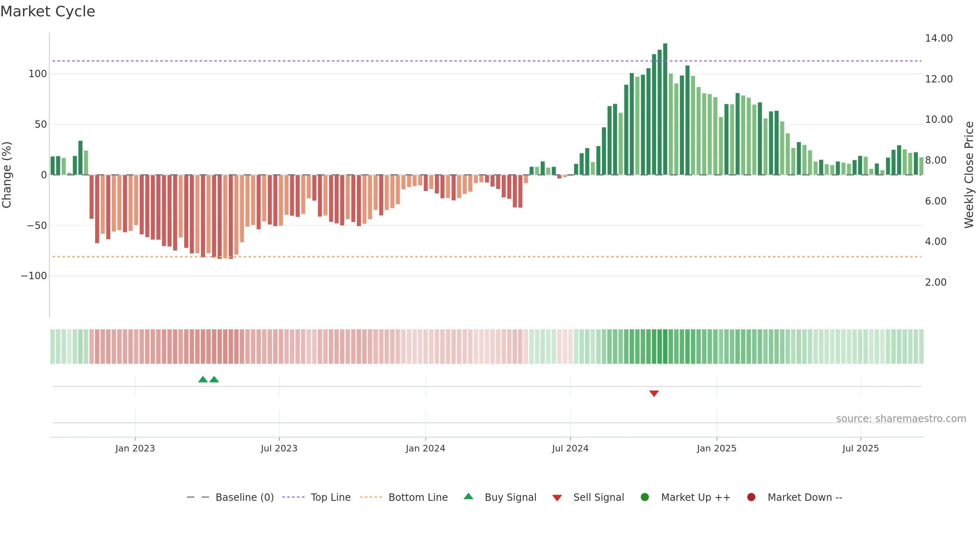Toggle the Top Line legend entry

(x=316, y=497)
